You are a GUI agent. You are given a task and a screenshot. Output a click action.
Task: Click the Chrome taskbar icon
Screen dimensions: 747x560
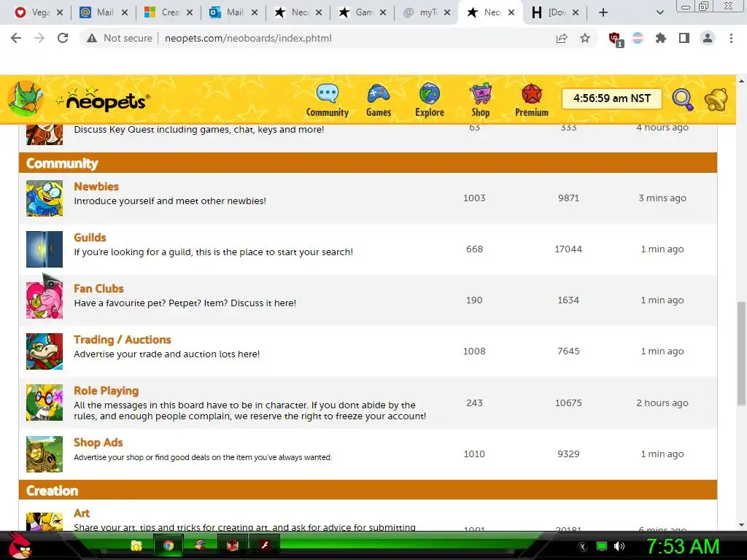coord(169,545)
